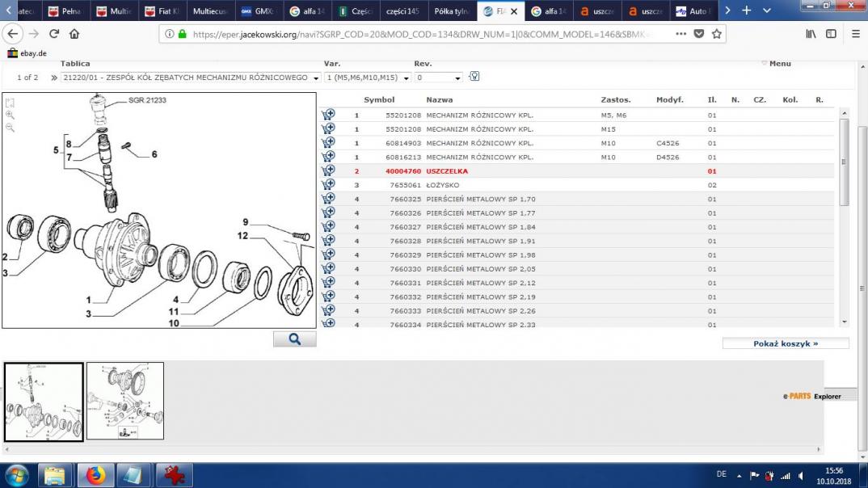Bookmark this page with star icon
Screen dimensions: 868x488
click(716, 34)
